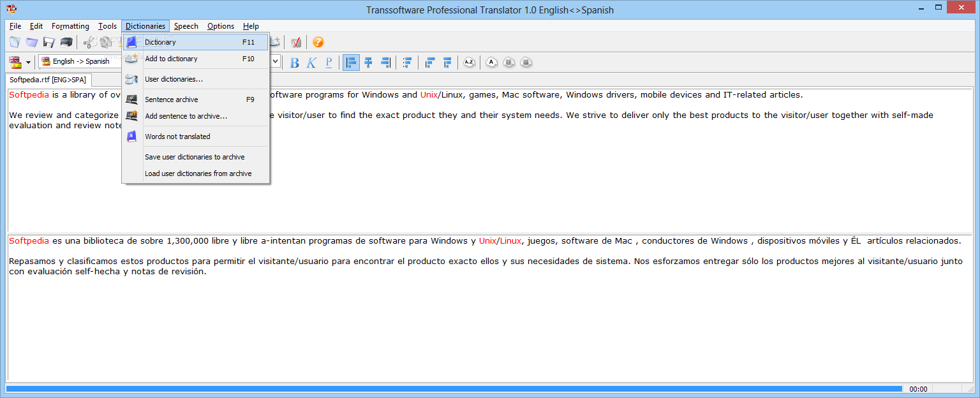Switch to the Softpedia.rtf [ENG>SPA] tab
This screenshot has width=980, height=398.
[x=48, y=80]
